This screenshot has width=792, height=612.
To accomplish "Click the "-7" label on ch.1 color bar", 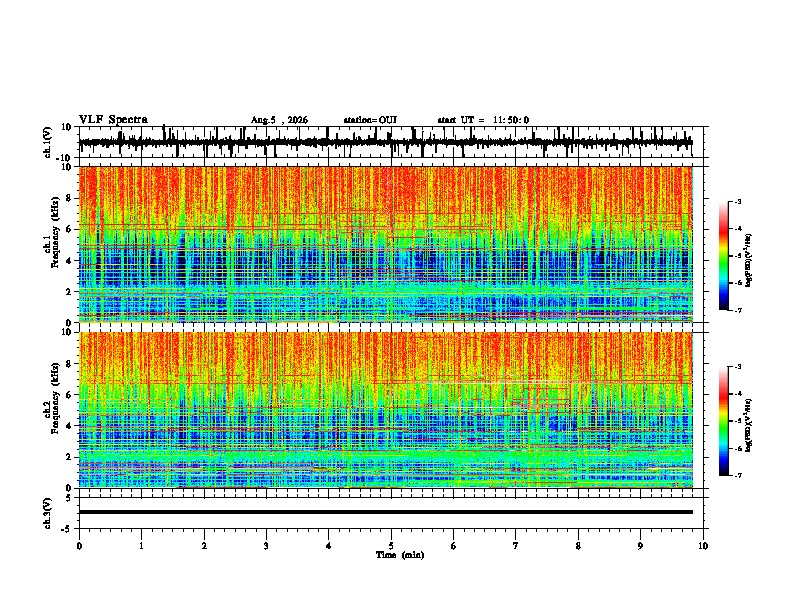I will point(738,310).
